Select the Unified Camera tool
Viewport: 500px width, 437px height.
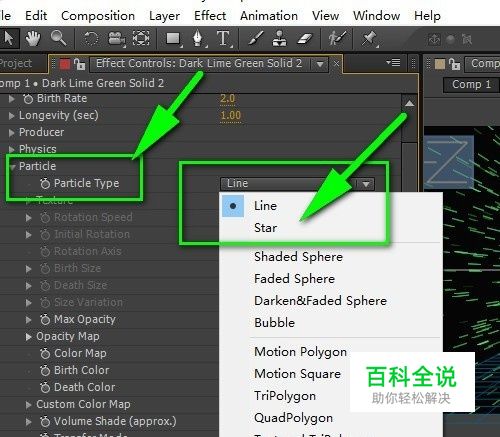pyautogui.click(x=117, y=39)
